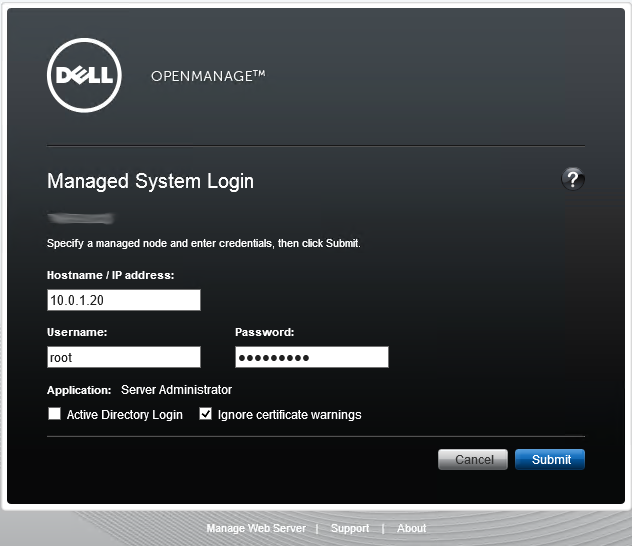Focus the Password field
The height and width of the screenshot is (546, 632).
point(312,357)
